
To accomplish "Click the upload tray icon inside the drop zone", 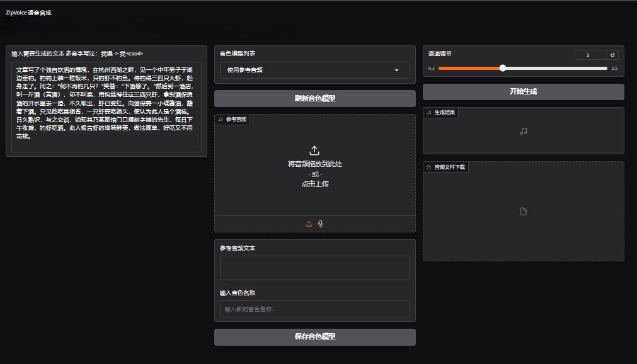I will click(314, 150).
